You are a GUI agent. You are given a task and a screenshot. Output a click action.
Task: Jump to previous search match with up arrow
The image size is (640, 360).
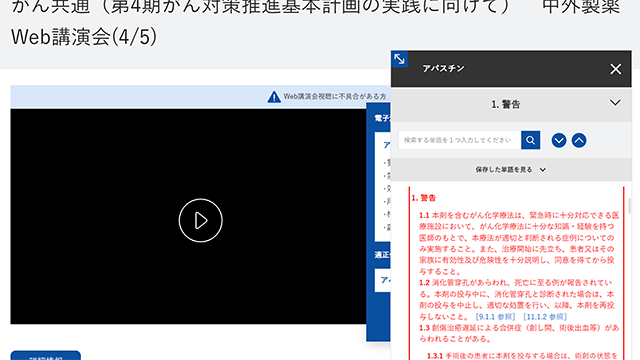click(579, 140)
